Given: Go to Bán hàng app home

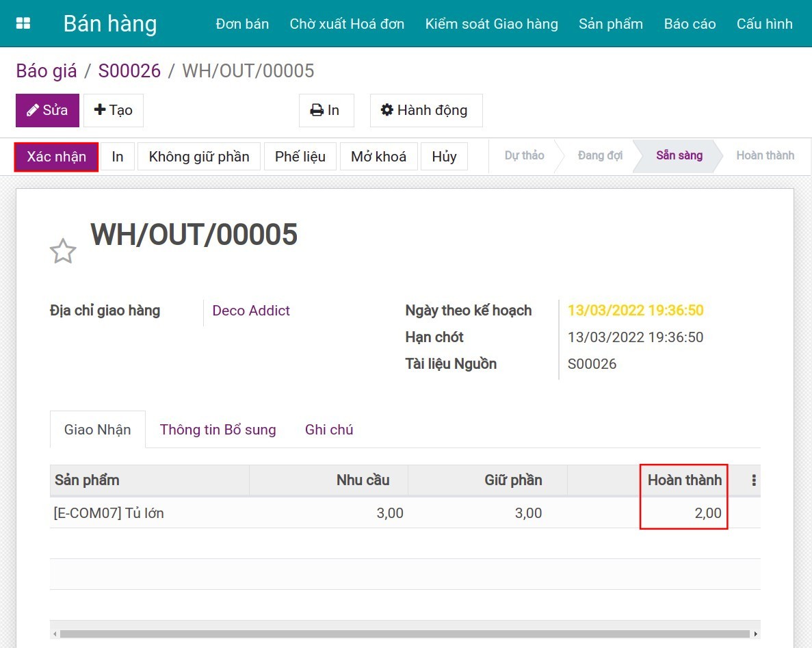Looking at the screenshot, I should tap(109, 24).
